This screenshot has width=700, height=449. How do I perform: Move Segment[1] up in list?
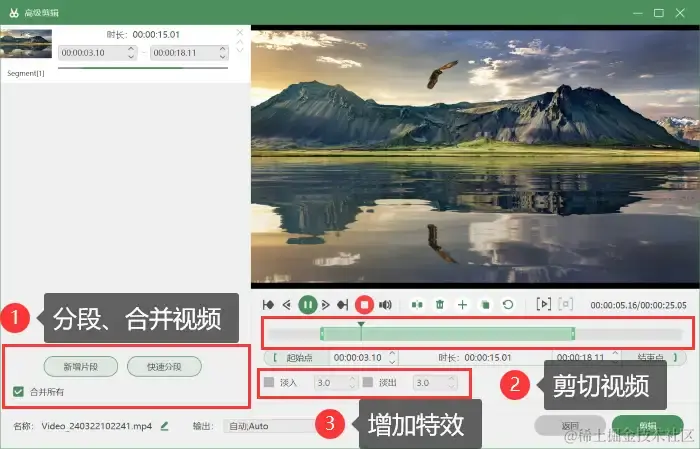pyautogui.click(x=240, y=42)
